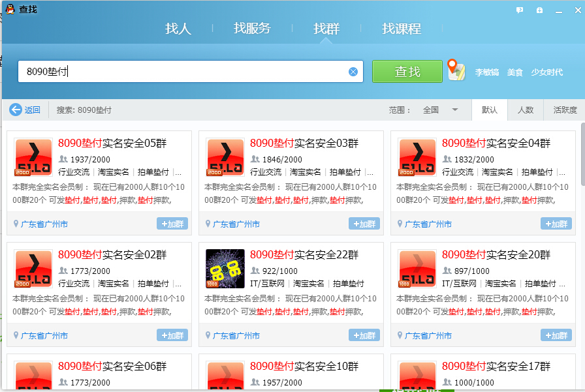Sort results by 活跃度
This screenshot has height=392, width=585.
[565, 110]
